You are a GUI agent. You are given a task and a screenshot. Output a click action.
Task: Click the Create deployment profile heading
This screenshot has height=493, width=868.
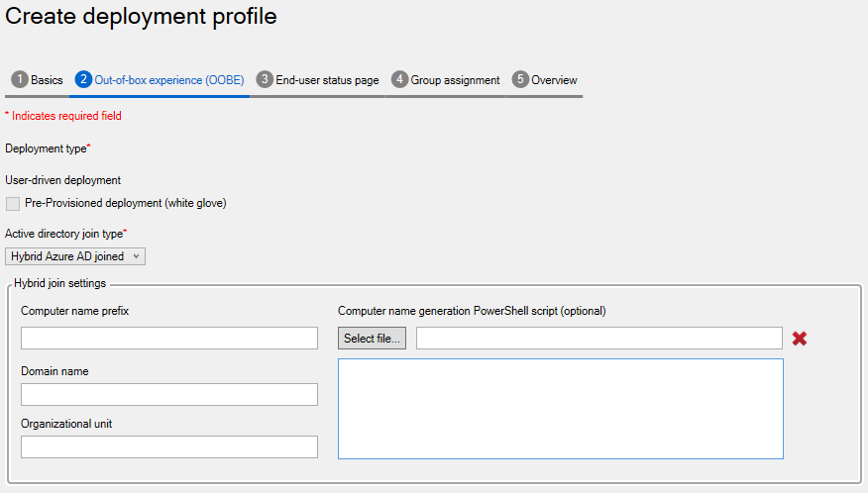point(142,17)
